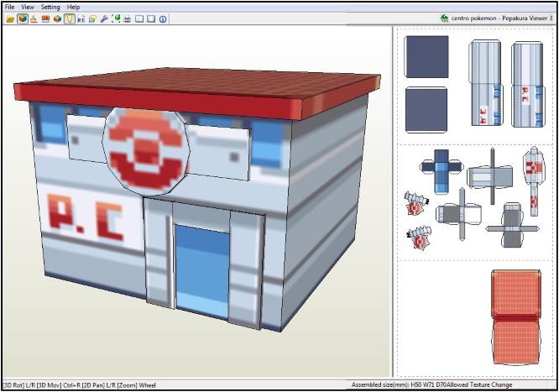
Task: Open the Help menu
Action: tap(73, 7)
